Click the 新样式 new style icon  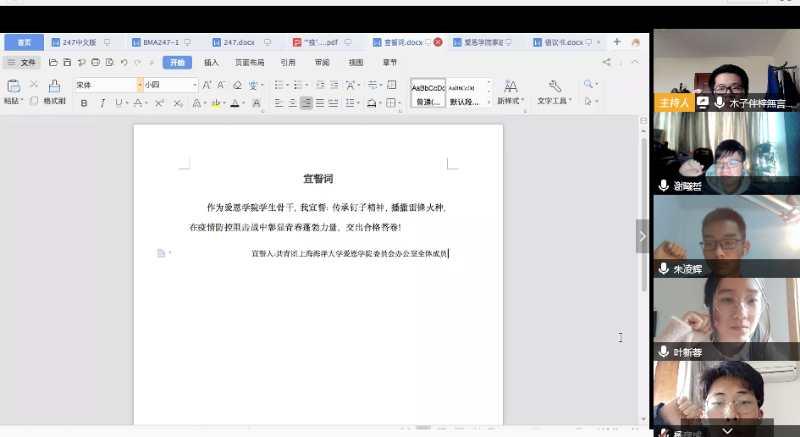510,91
